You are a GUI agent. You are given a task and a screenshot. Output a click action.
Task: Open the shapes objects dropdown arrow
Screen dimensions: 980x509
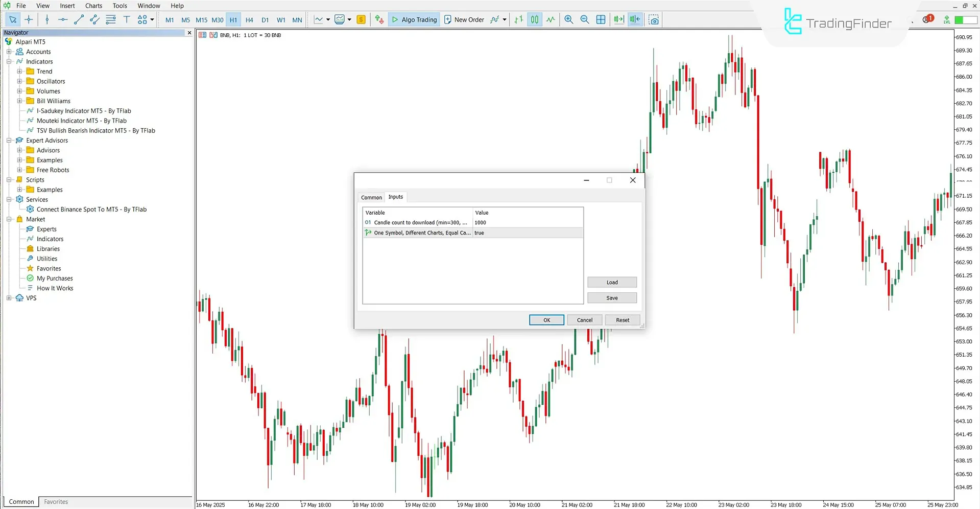[152, 19]
